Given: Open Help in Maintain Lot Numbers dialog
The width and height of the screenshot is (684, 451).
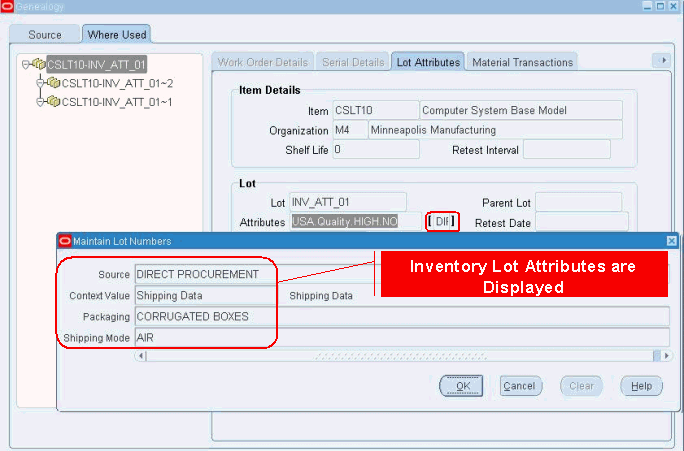Looking at the screenshot, I should coord(641,386).
